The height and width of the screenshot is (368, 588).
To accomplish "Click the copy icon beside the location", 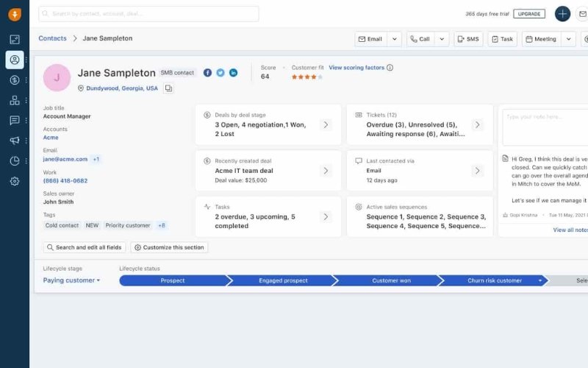I will [x=168, y=88].
